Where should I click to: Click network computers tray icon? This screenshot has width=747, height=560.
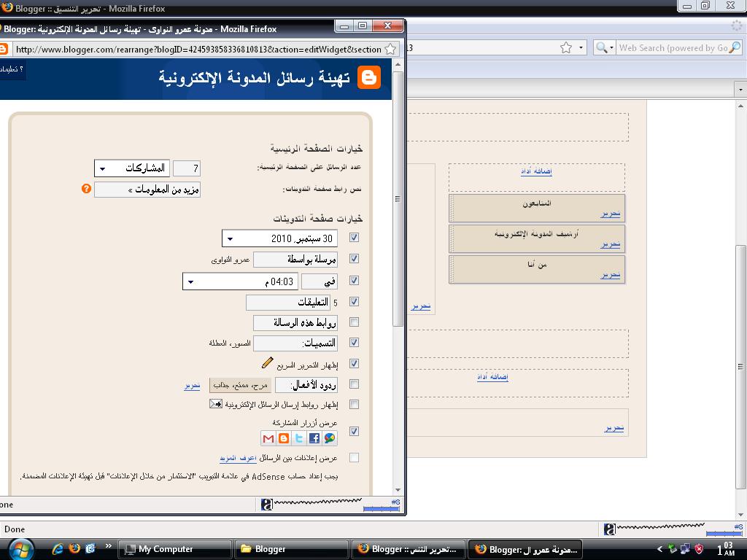685,549
